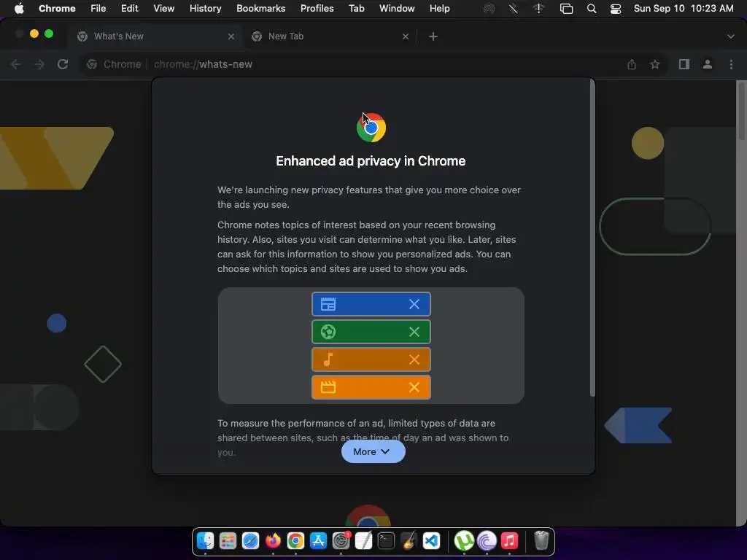Open the profile avatar menu

point(708,64)
